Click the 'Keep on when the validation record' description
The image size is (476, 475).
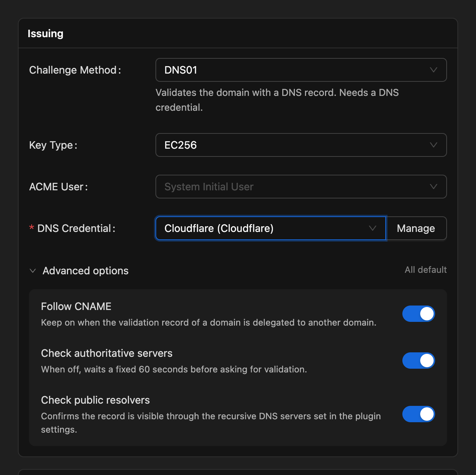pos(209,323)
